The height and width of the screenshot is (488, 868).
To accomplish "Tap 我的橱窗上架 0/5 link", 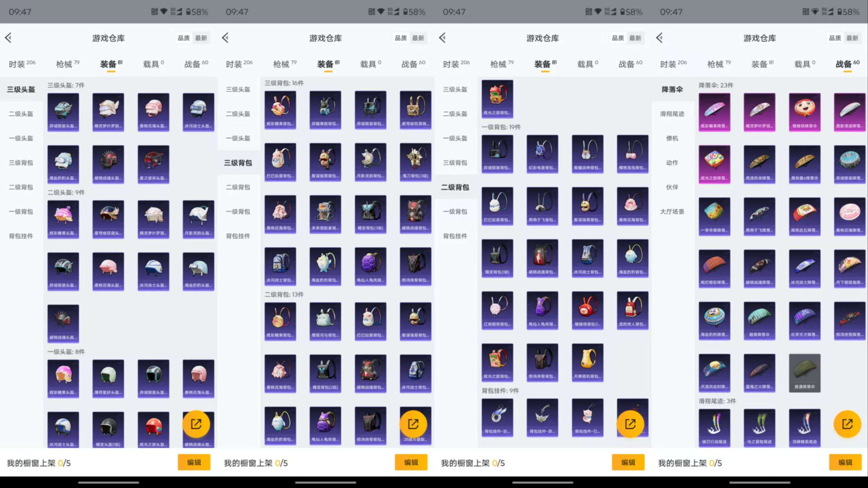I will (x=38, y=463).
